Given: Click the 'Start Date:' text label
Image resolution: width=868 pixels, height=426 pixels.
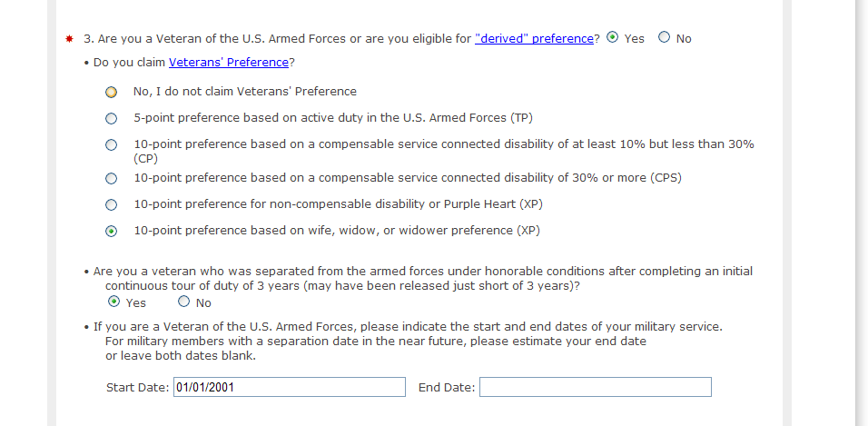Looking at the screenshot, I should pos(137,388).
